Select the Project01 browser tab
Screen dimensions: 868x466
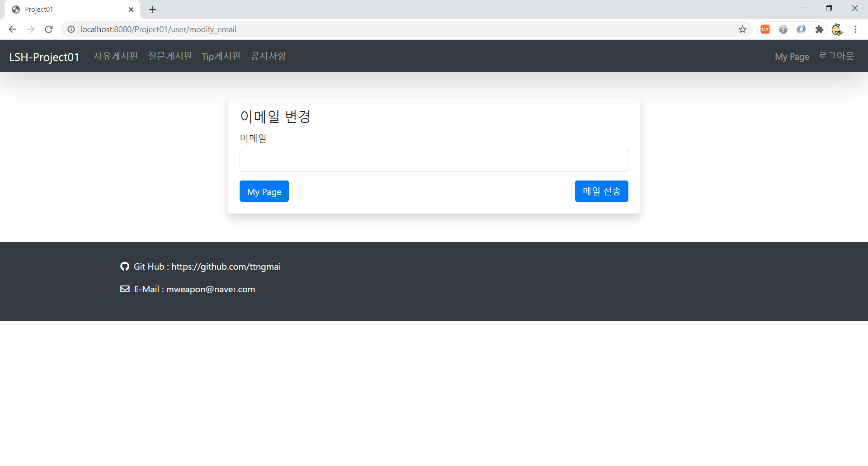(72, 10)
